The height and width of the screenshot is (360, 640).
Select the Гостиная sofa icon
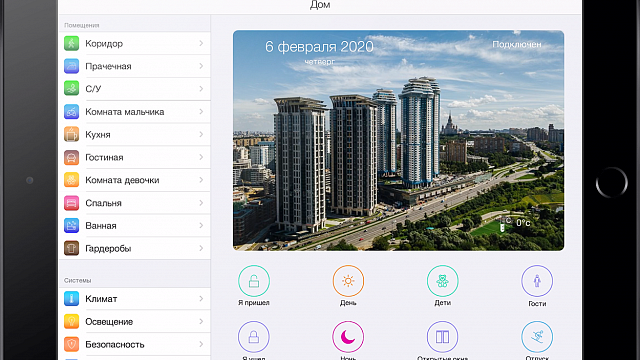71,157
